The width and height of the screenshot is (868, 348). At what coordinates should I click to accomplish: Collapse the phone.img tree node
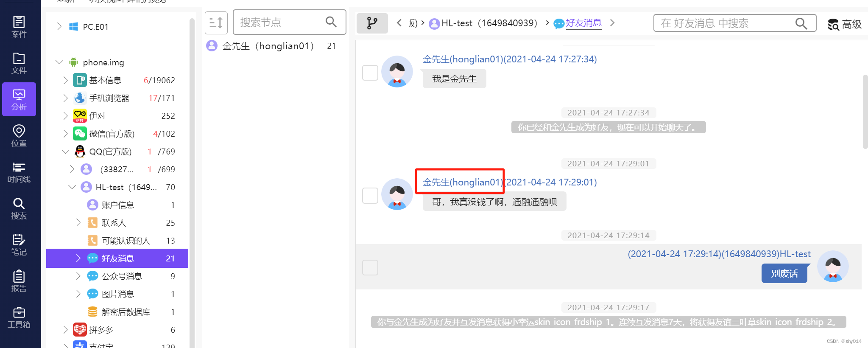click(59, 62)
